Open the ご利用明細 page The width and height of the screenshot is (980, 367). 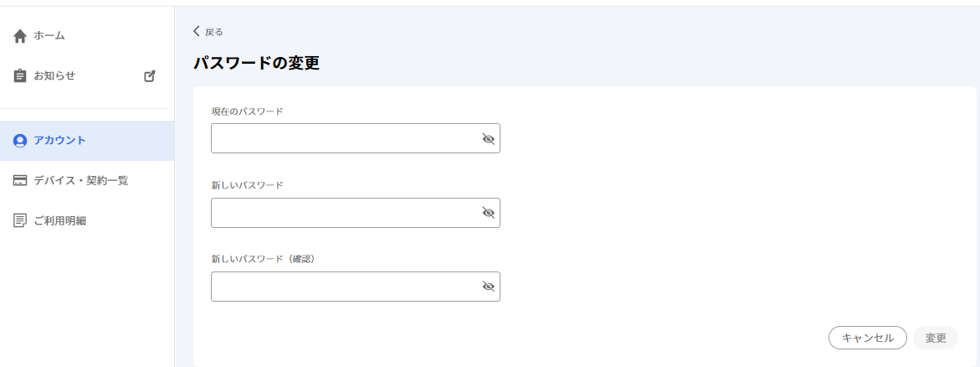tap(87, 220)
